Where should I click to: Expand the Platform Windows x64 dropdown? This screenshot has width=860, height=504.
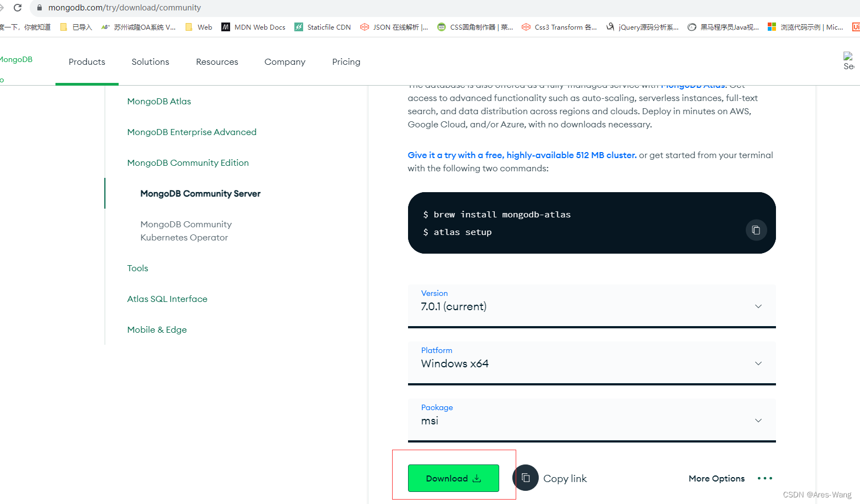point(591,363)
